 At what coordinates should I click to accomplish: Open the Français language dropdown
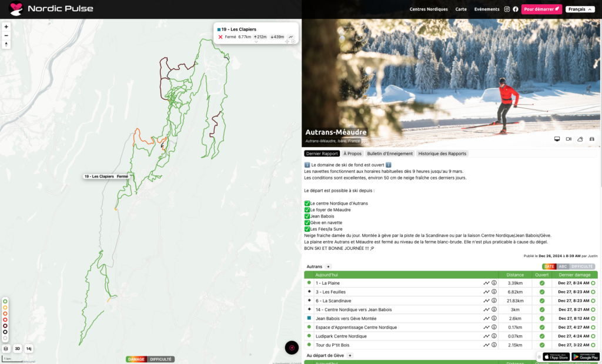pos(580,9)
